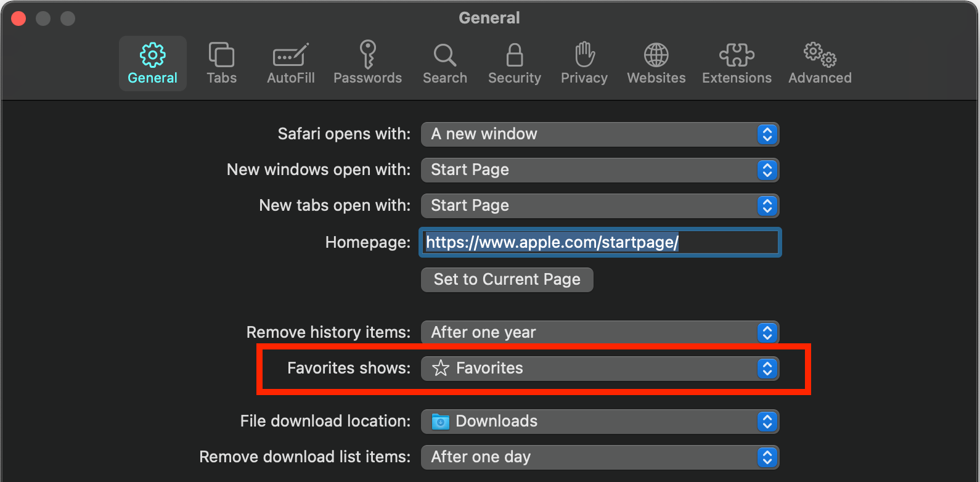Open the Tabs preferences pane
The image size is (980, 482).
(x=221, y=63)
